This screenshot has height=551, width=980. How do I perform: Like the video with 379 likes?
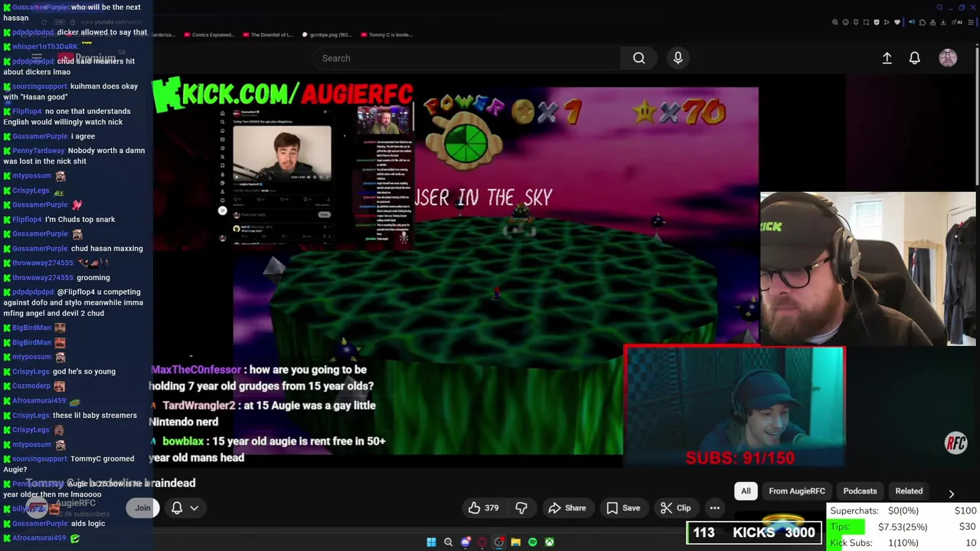click(x=483, y=508)
